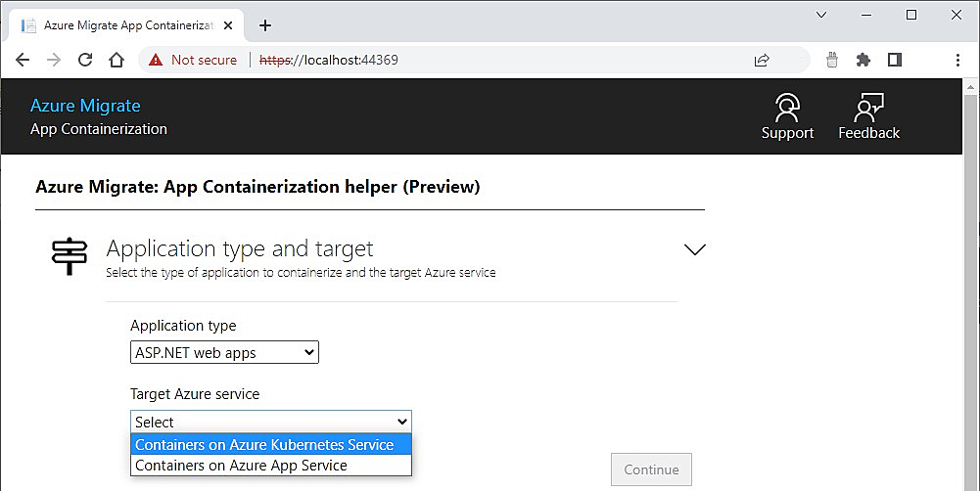Screen dimensions: 980x491
Task: Click the extension icon beside puzzle piece
Action: coord(832,60)
